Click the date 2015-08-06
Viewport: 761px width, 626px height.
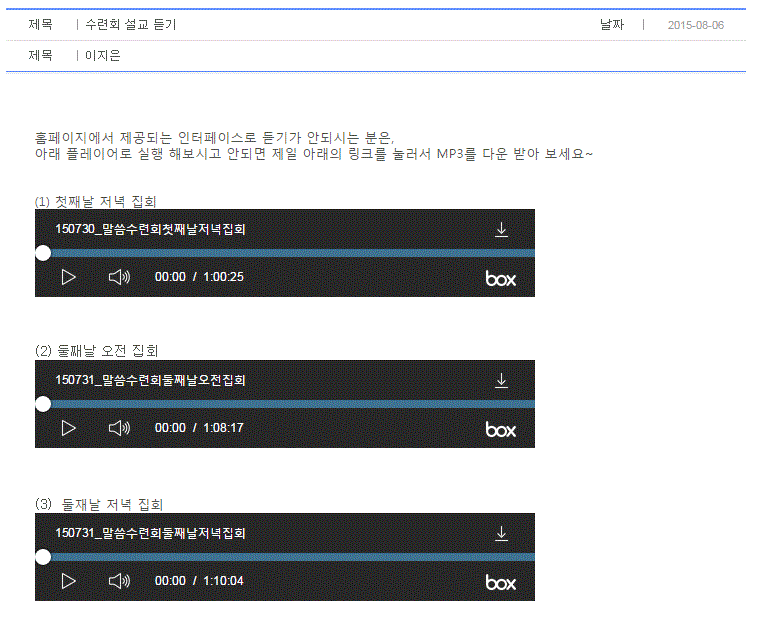click(695, 25)
